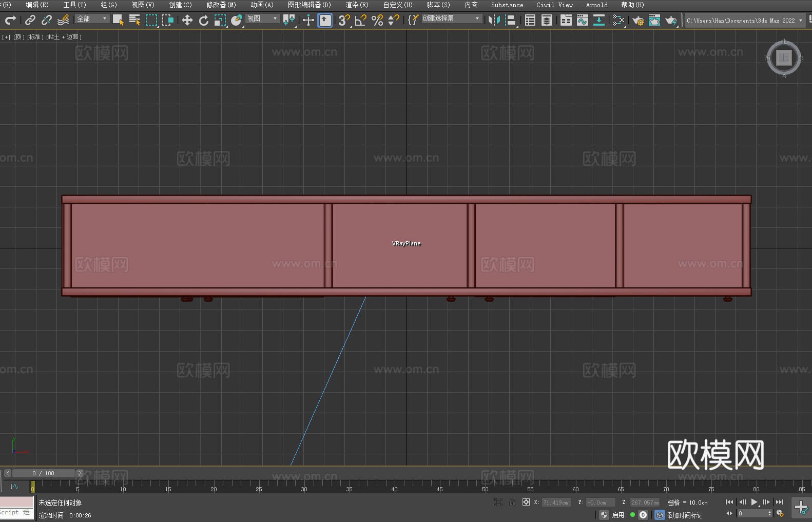This screenshot has height=522, width=812.
Task: Click the Render Production teapot icon
Action: point(671,20)
